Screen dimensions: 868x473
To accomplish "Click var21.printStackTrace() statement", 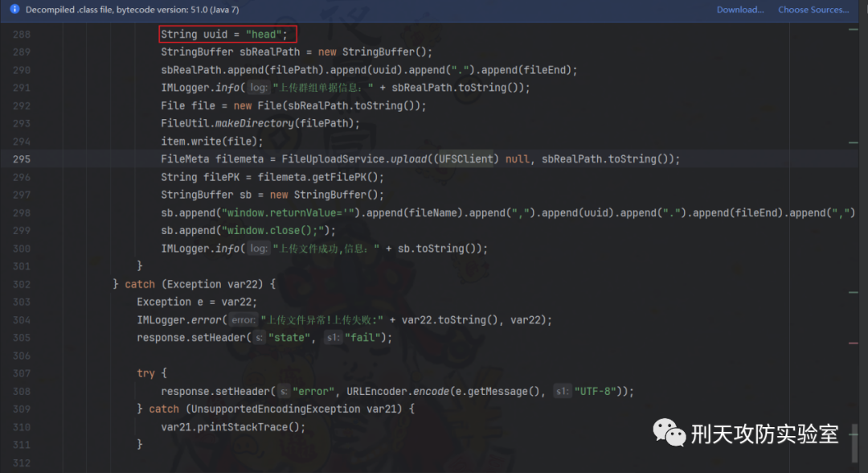I will click(233, 427).
